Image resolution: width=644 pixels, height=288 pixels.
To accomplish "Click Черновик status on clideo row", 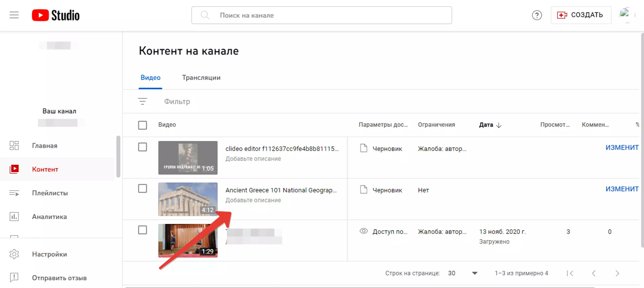I will (387, 149).
